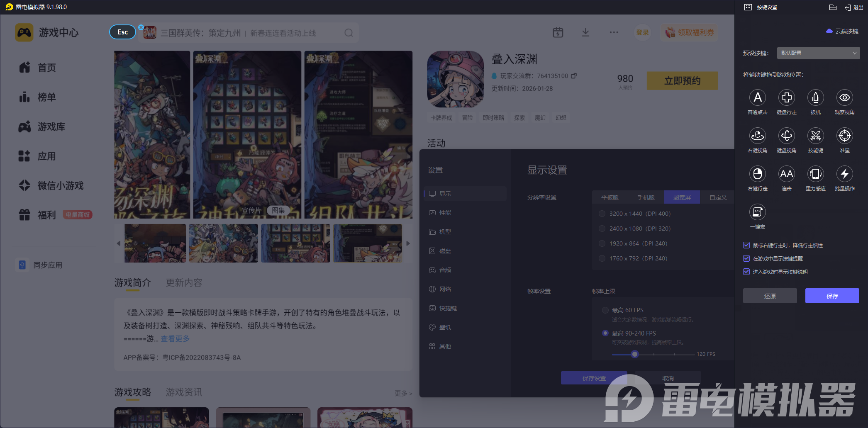Open the 机型 settings section
The width and height of the screenshot is (868, 428).
465,232
